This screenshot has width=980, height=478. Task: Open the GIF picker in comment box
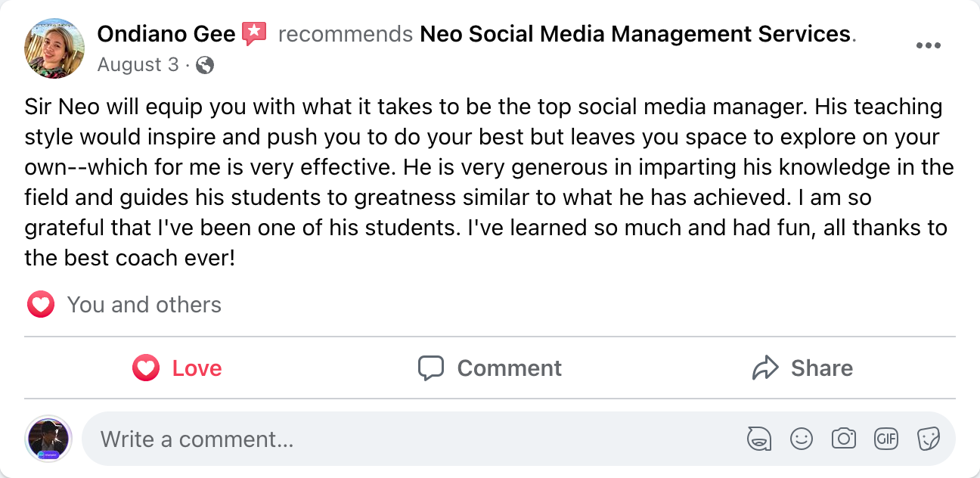885,438
